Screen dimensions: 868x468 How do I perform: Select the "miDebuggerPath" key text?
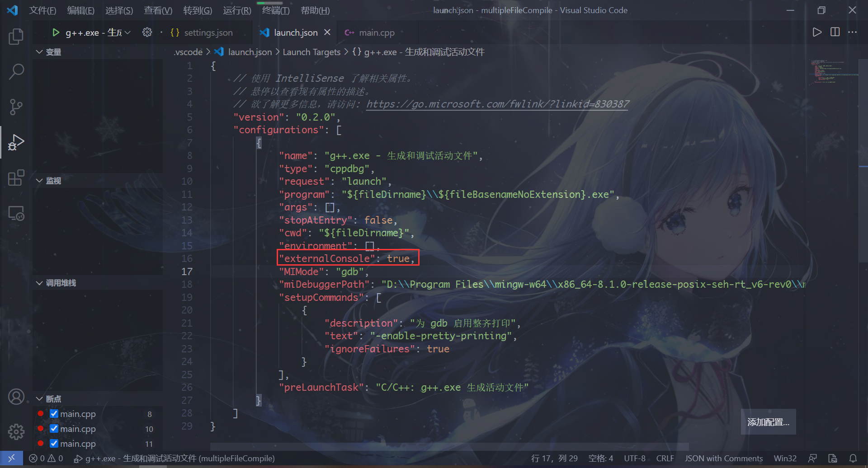click(x=324, y=284)
